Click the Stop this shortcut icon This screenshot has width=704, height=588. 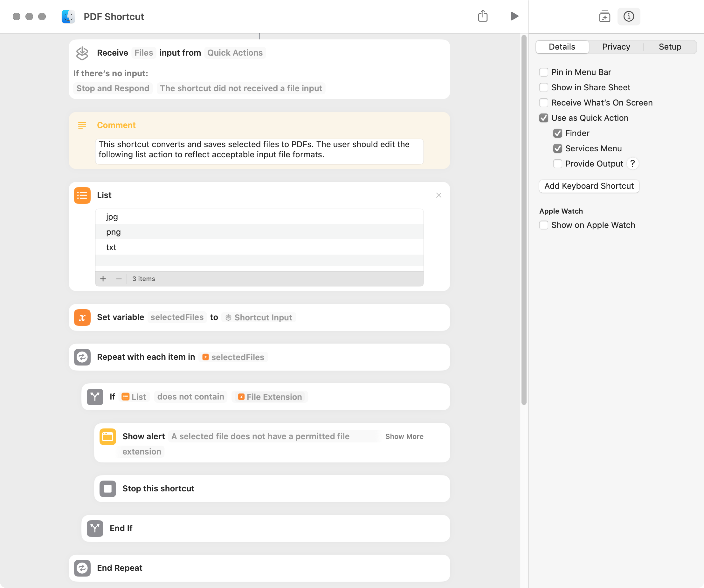[x=107, y=489]
